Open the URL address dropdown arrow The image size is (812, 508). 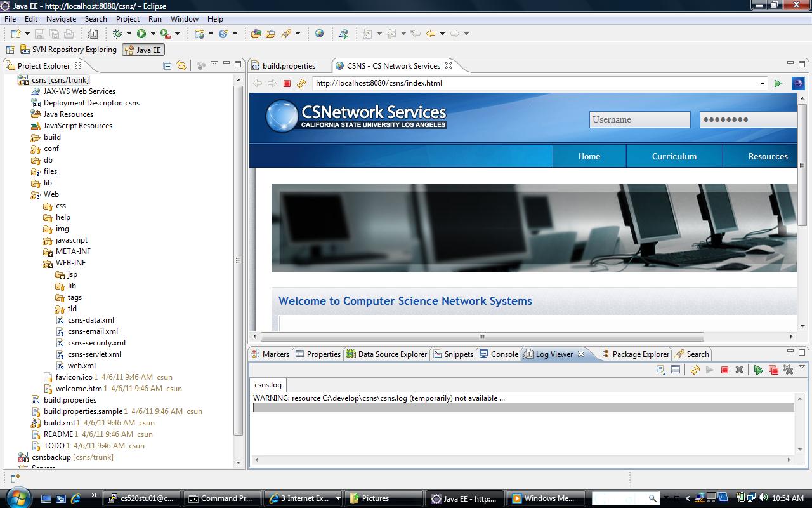pyautogui.click(x=763, y=83)
